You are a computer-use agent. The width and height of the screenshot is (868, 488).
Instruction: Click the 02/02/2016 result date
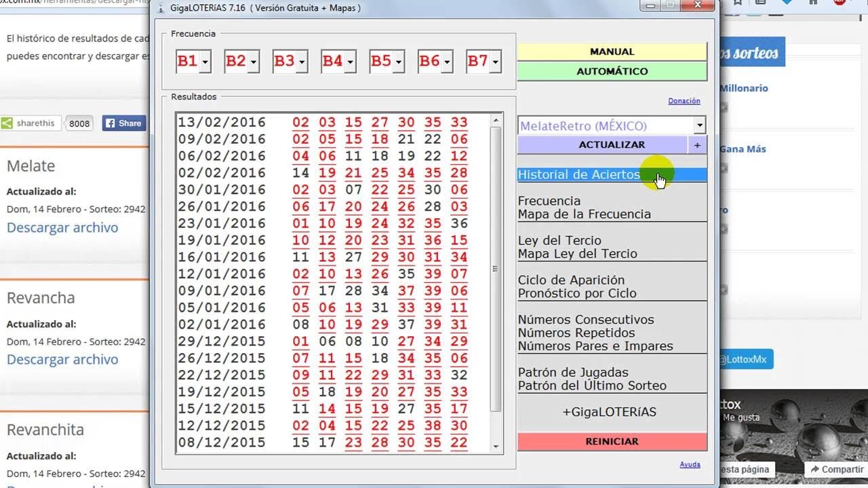pyautogui.click(x=222, y=173)
